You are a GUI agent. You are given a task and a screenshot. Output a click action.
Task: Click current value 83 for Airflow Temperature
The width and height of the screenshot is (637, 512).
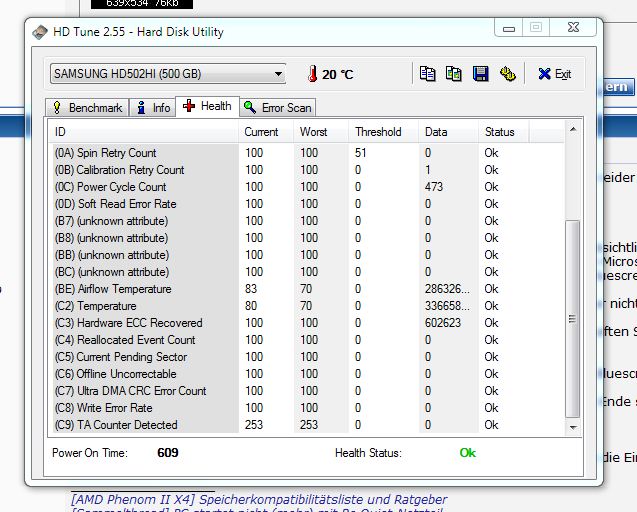pos(251,289)
